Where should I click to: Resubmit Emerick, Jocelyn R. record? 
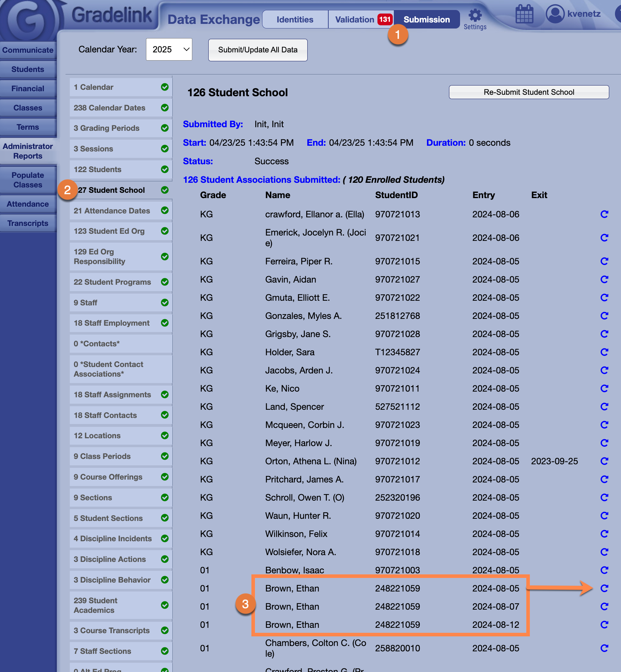pos(604,238)
